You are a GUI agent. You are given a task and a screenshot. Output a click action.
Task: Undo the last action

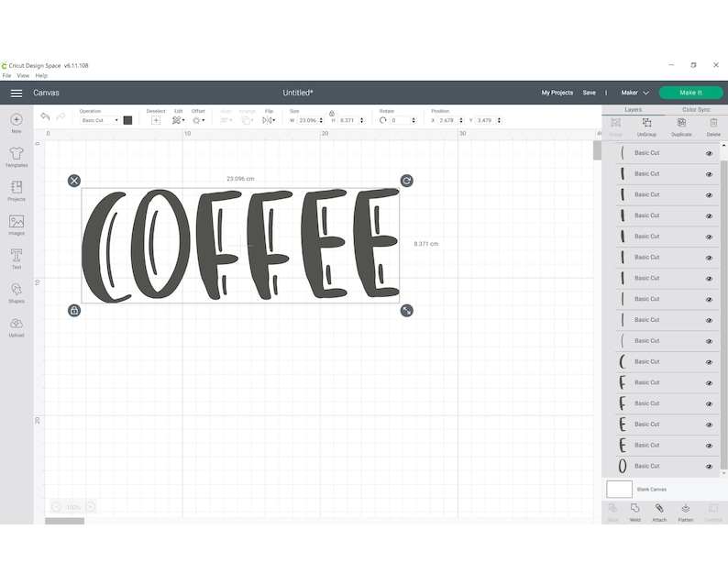(x=45, y=116)
